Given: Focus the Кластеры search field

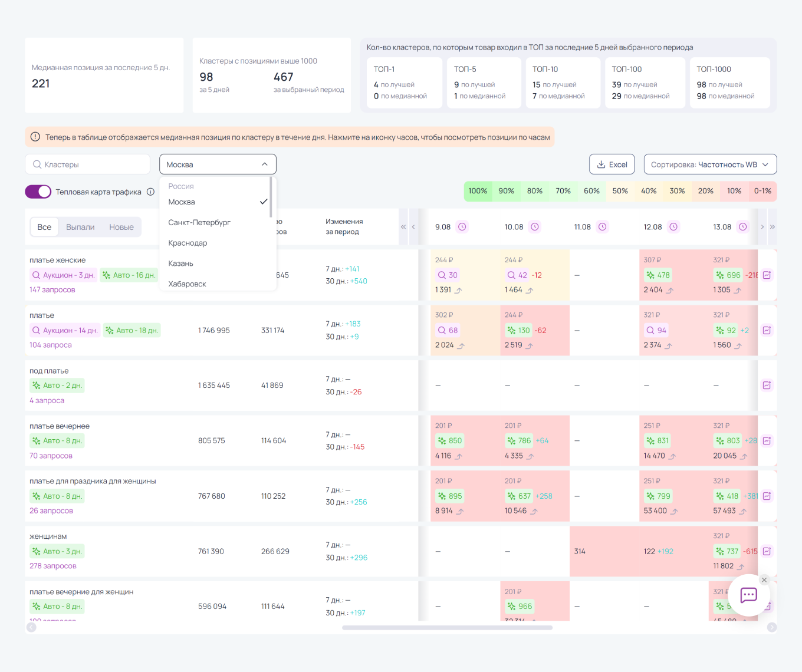Looking at the screenshot, I should [x=88, y=164].
